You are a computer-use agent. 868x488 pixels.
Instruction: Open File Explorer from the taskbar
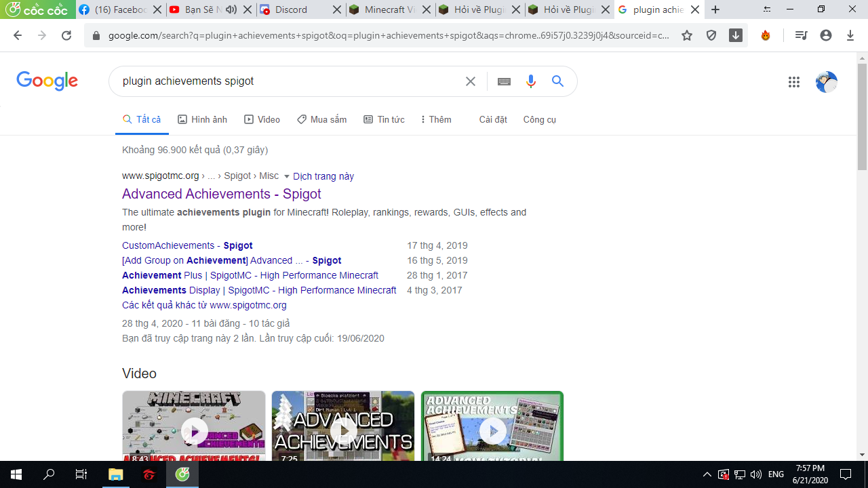click(116, 474)
